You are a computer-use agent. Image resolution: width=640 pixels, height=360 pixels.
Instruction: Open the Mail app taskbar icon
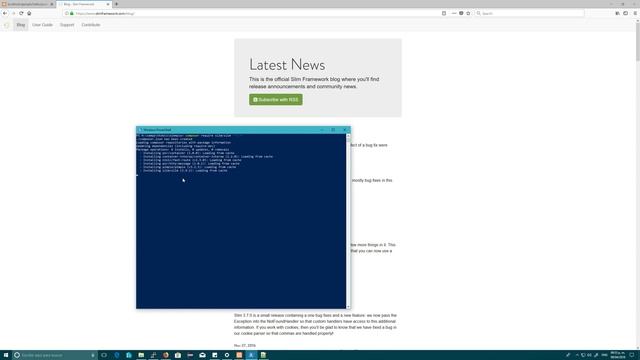tap(202, 355)
